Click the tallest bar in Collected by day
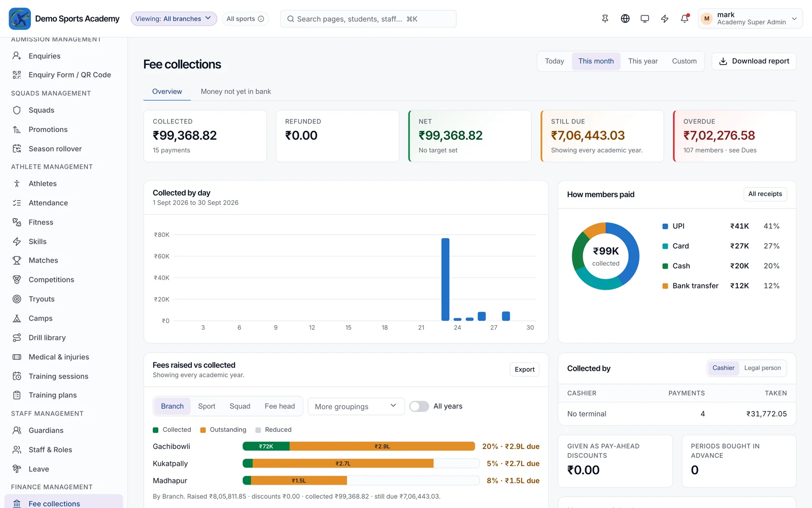This screenshot has width=812, height=508. click(x=445, y=279)
